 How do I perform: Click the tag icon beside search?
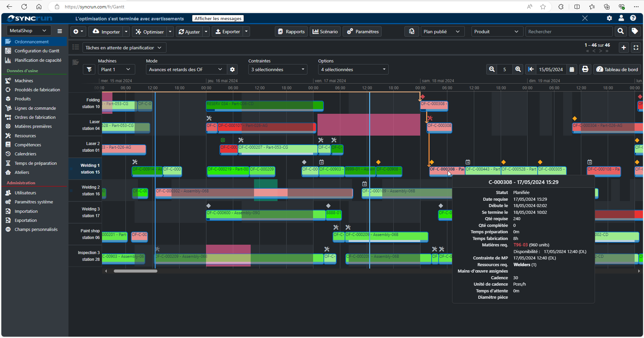coord(634,31)
